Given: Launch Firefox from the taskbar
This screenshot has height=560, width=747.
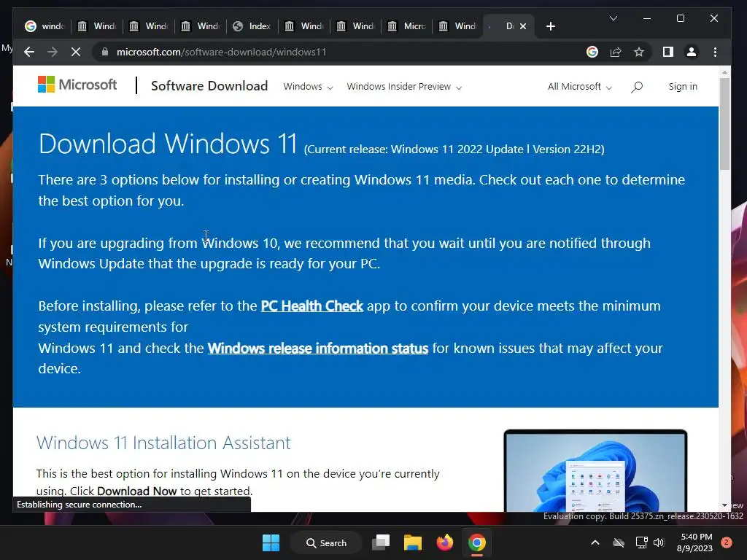Looking at the screenshot, I should click(x=444, y=542).
